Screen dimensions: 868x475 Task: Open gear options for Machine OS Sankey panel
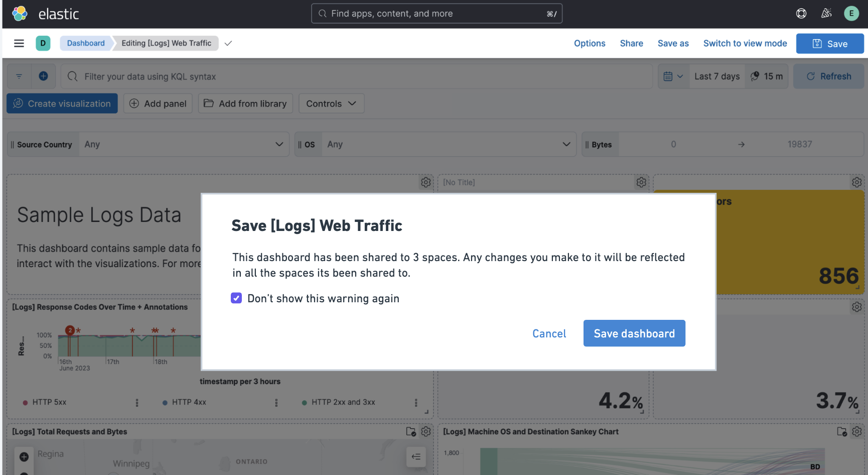857,431
